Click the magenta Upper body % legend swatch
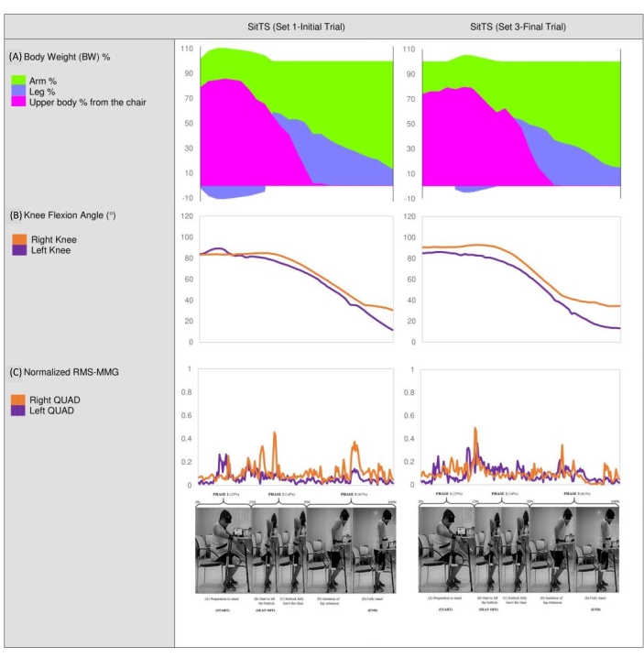This screenshot has height=658, width=644. click(x=18, y=101)
